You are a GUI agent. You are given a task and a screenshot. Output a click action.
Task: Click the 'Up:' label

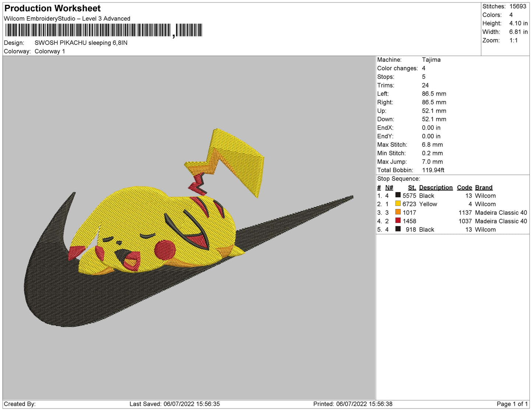[x=382, y=111]
